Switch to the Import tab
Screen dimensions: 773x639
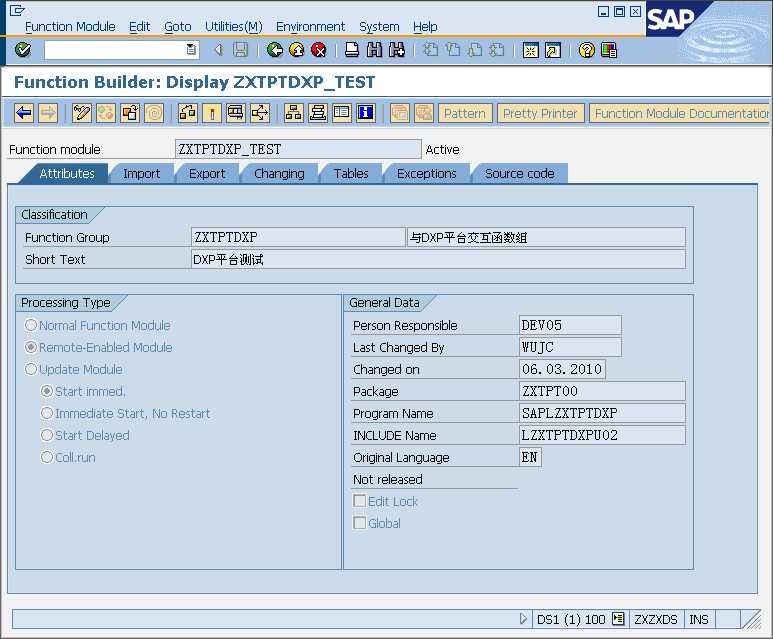141,174
